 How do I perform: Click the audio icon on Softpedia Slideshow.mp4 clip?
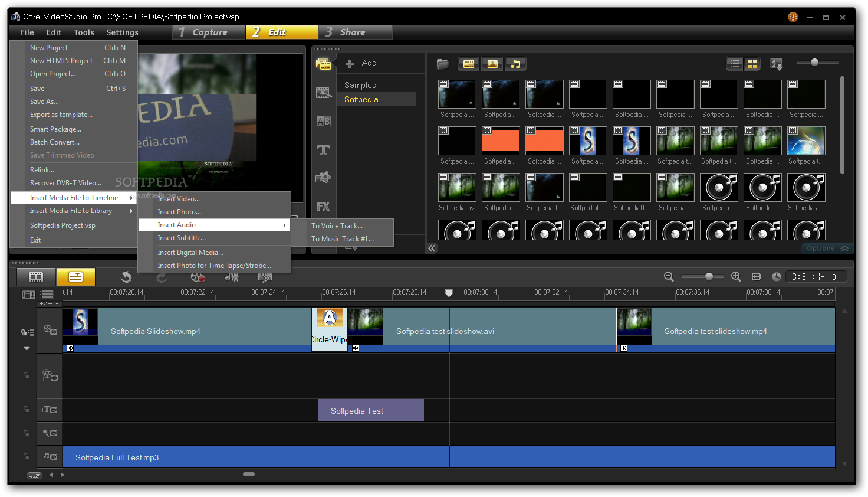pos(70,348)
